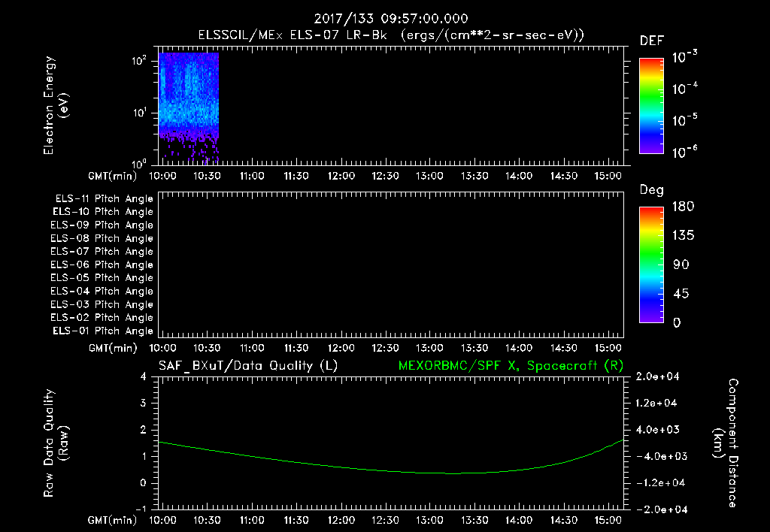Select ELS-03 Pitch Angle row label
770x532 pixels.
[x=102, y=305]
